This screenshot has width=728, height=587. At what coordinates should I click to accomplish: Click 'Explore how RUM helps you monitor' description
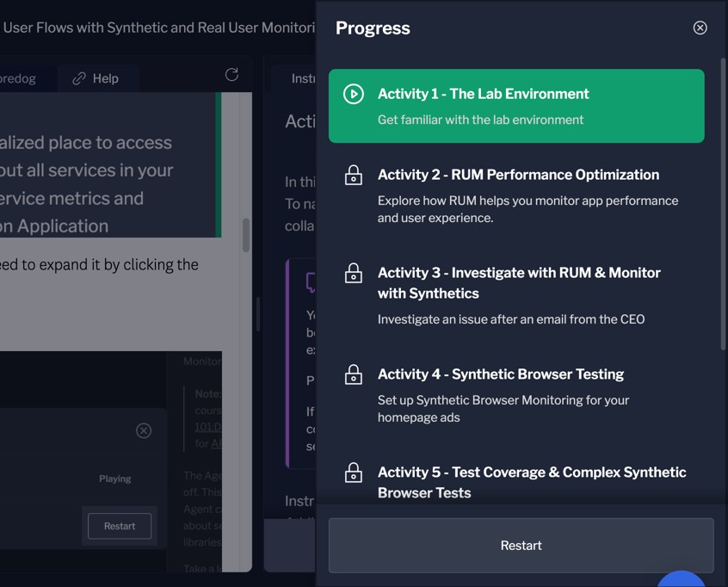[x=527, y=209]
